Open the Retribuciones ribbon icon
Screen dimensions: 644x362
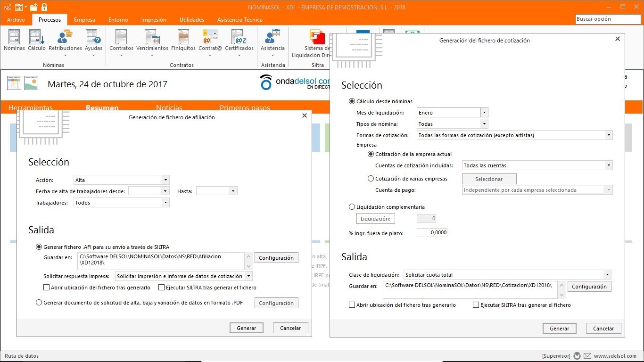point(65,43)
